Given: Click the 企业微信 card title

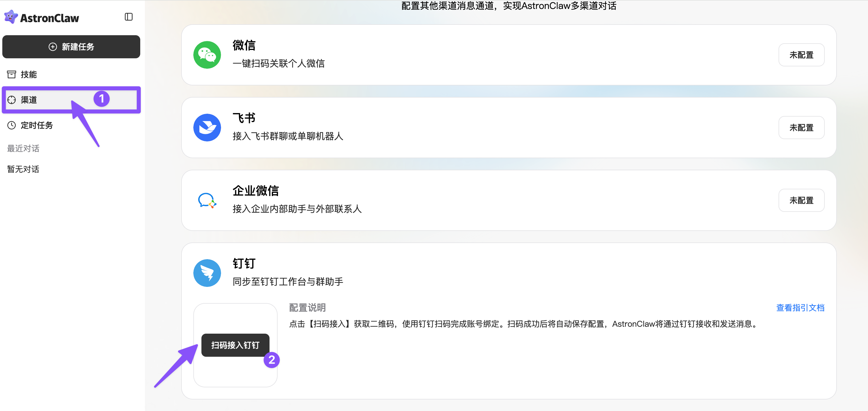Looking at the screenshot, I should (255, 191).
